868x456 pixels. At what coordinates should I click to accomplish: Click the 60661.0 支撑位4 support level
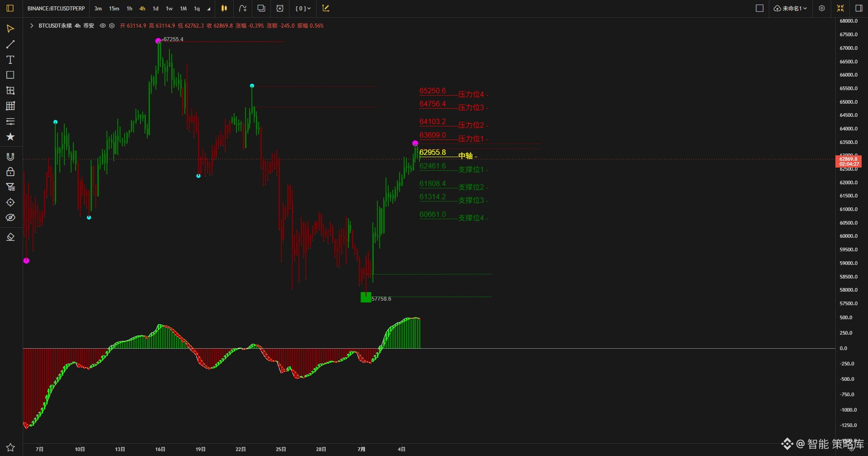[453, 216]
